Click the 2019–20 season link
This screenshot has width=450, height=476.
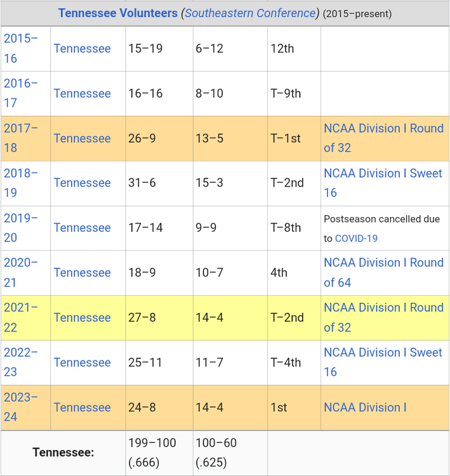point(20,228)
